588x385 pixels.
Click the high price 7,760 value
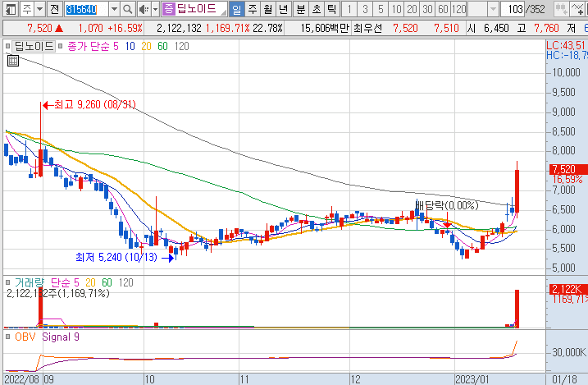tap(546, 28)
